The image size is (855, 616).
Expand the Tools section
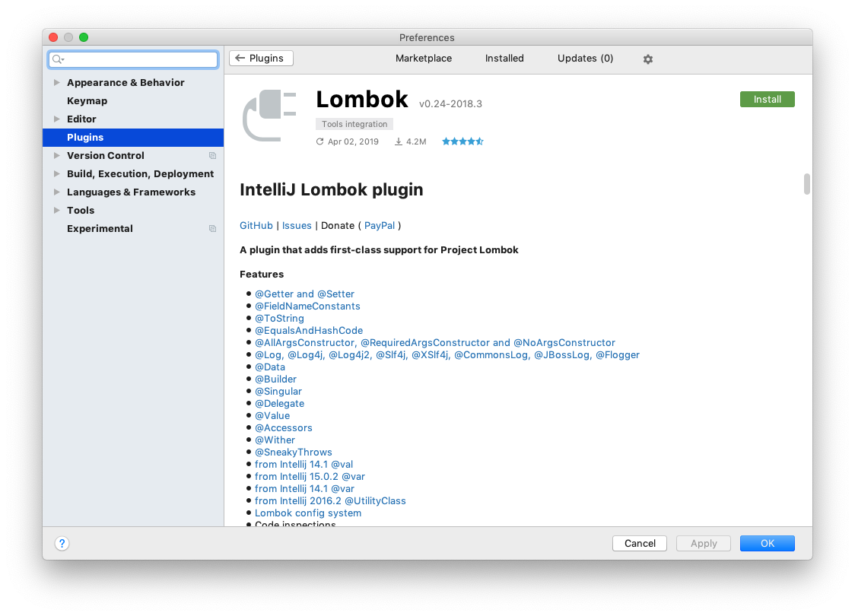[x=57, y=211]
